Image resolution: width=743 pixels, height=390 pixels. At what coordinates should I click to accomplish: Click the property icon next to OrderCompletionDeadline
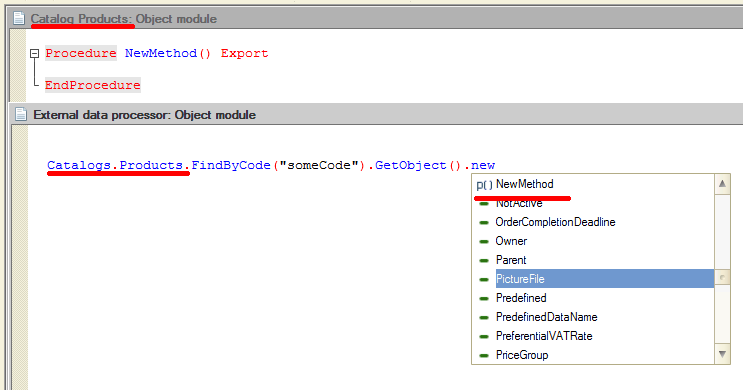point(484,223)
